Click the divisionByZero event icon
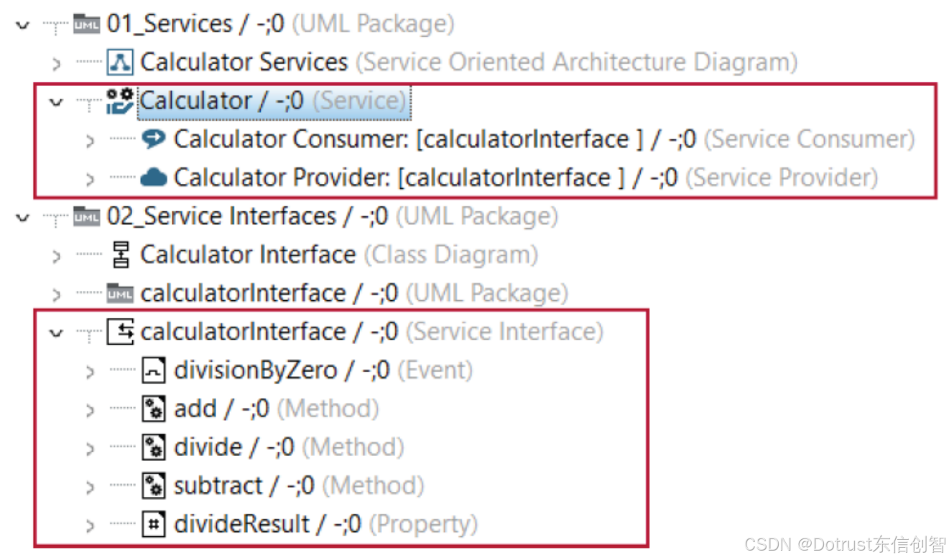 point(154,370)
